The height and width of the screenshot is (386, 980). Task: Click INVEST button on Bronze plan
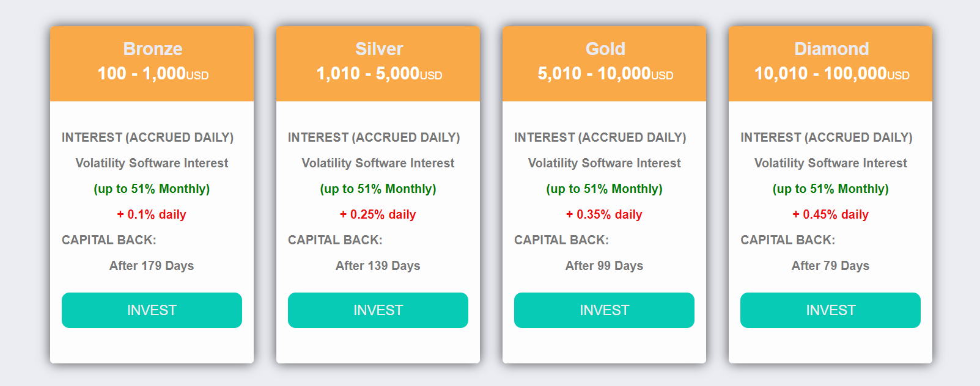152,310
